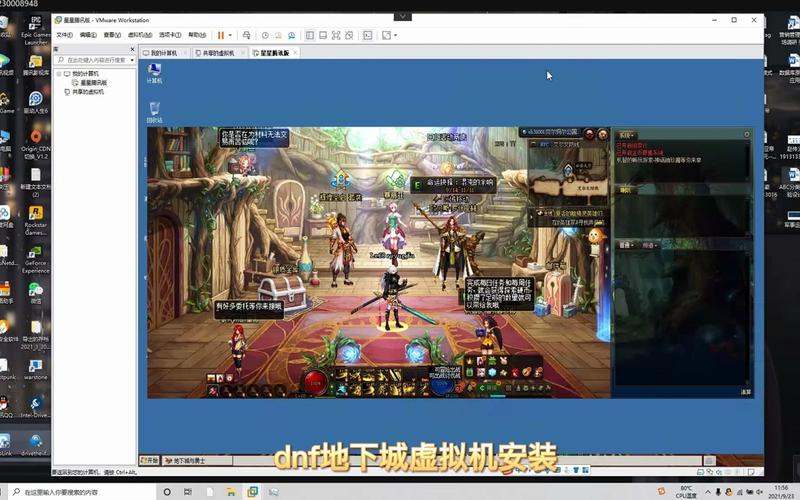Click the 地下城与勇士 guest taskbar item
This screenshot has width=800, height=500.
[198, 461]
